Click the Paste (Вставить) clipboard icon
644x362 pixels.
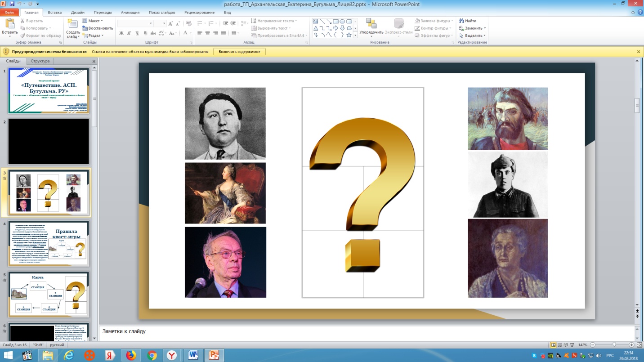(x=9, y=24)
